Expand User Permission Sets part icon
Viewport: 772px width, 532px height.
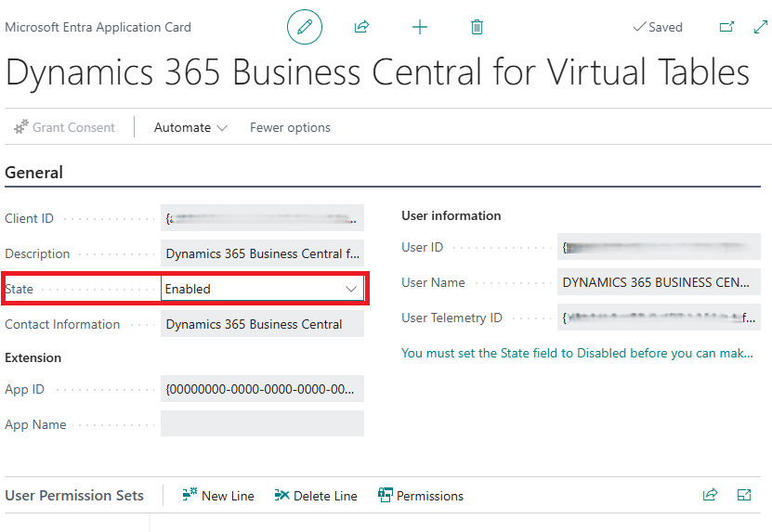[744, 495]
